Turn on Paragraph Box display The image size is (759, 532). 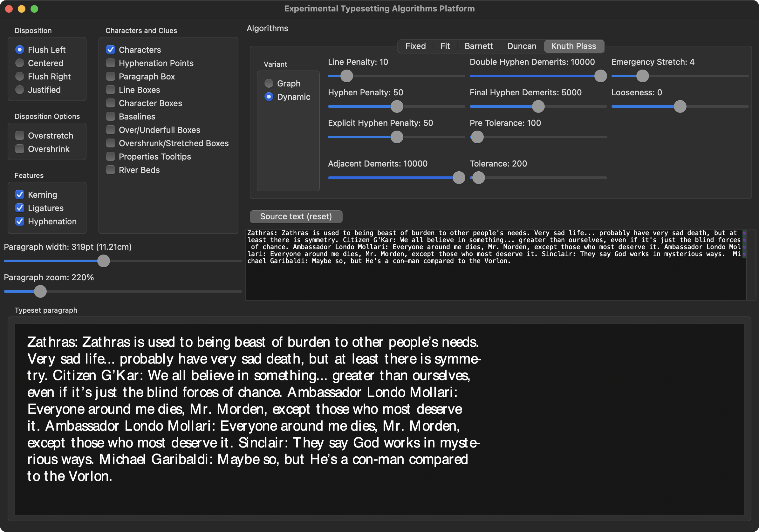110,76
